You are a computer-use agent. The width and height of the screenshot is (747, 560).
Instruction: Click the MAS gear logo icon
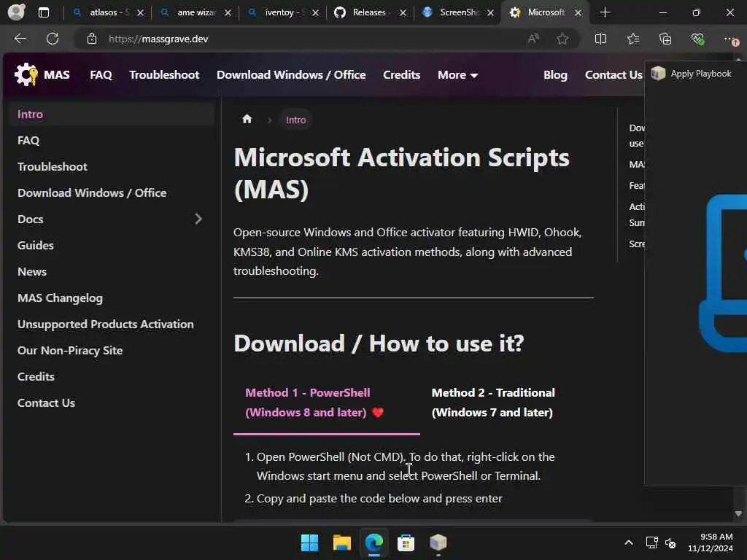26,75
